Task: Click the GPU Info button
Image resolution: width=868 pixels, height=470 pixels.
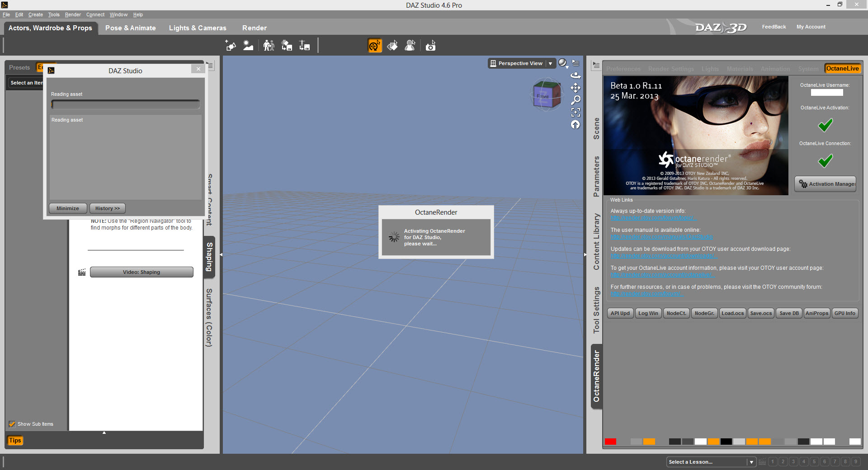Action: pos(844,313)
